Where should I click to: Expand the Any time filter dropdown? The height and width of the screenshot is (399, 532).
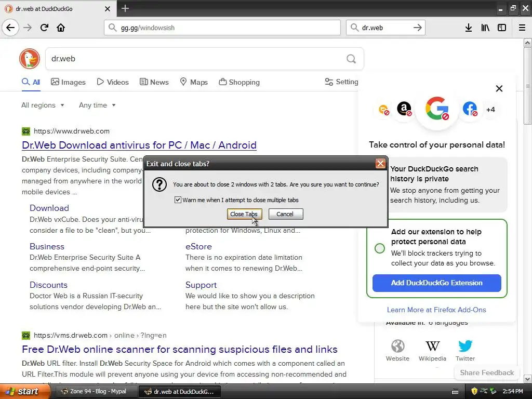pyautogui.click(x=97, y=105)
